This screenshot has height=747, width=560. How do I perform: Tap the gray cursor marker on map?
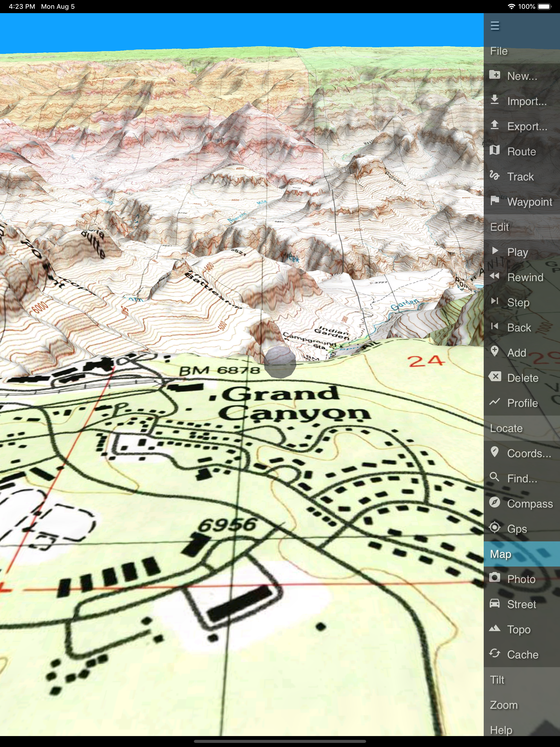pyautogui.click(x=279, y=361)
